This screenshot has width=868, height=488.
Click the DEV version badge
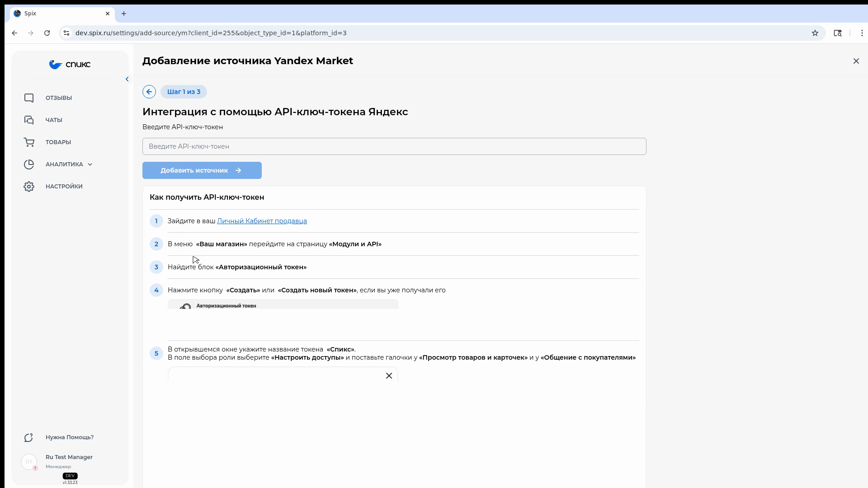point(70,476)
